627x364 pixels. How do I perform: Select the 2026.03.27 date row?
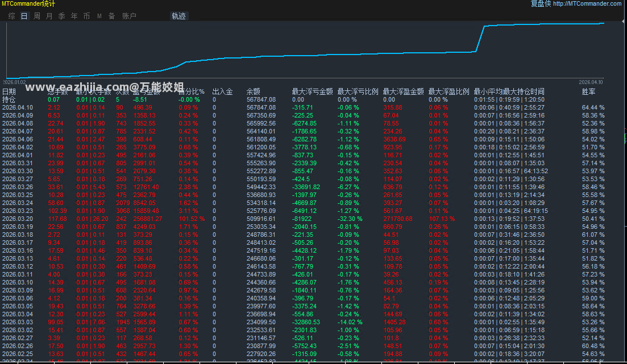click(304, 179)
